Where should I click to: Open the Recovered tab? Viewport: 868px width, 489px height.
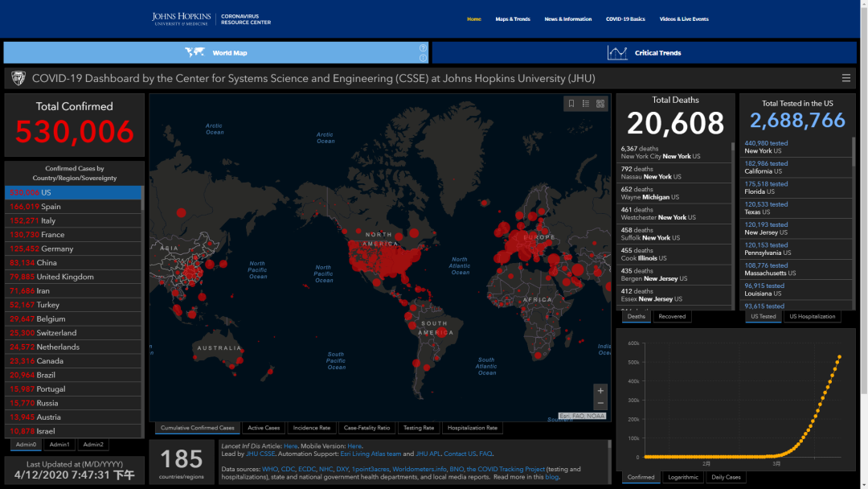point(672,316)
